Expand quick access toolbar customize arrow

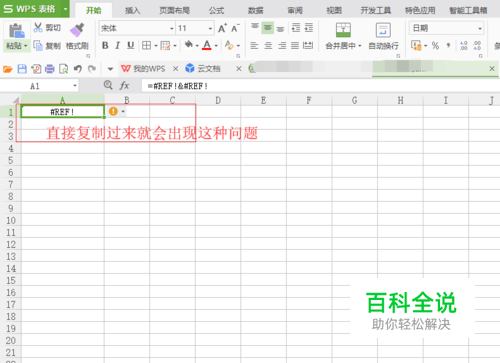point(110,69)
